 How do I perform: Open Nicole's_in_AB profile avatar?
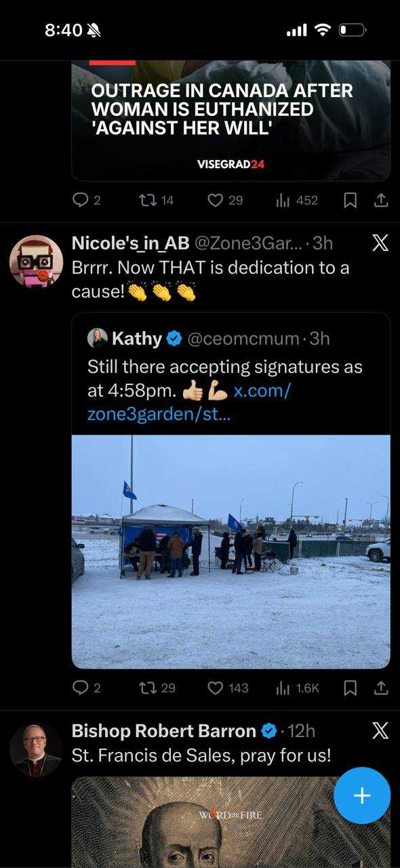pyautogui.click(x=36, y=262)
